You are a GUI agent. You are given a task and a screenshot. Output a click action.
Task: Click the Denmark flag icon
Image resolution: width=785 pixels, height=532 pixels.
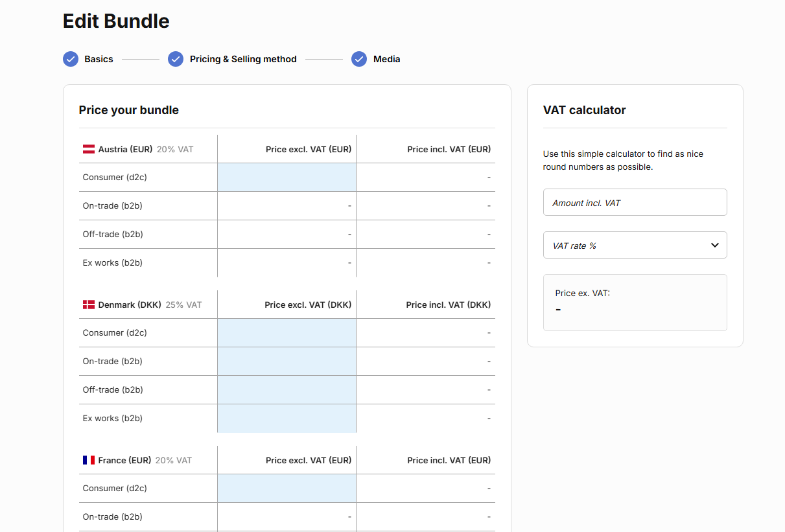(x=89, y=305)
